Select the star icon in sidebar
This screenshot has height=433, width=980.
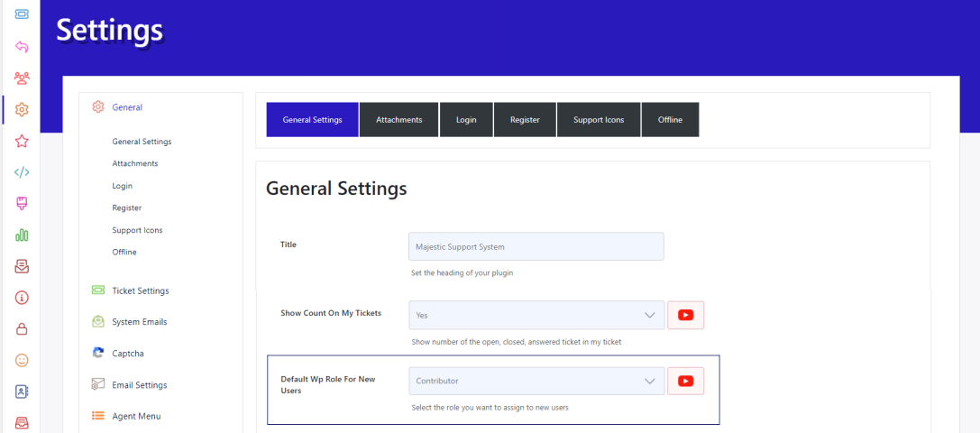tap(22, 141)
